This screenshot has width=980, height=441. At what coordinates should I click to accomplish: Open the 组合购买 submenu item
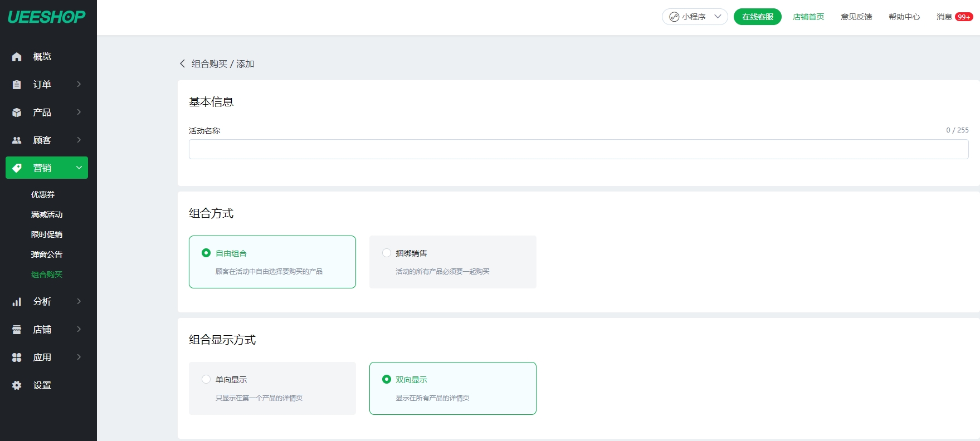47,275
